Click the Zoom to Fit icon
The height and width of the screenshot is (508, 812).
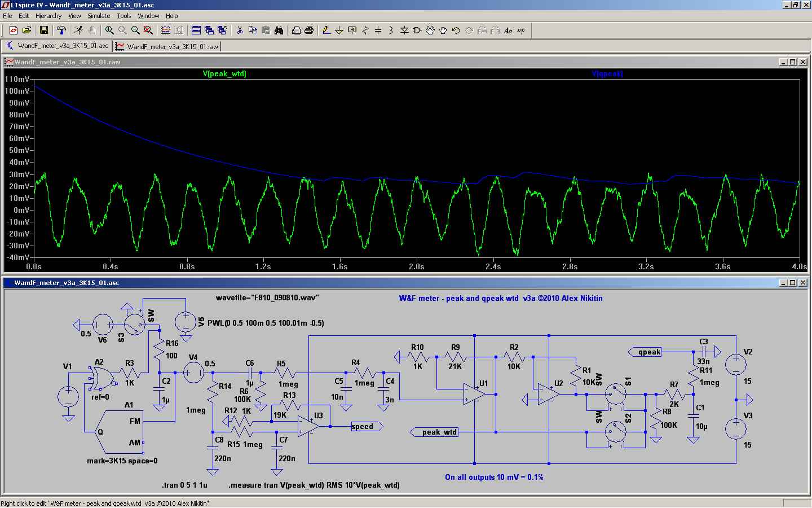point(148,30)
